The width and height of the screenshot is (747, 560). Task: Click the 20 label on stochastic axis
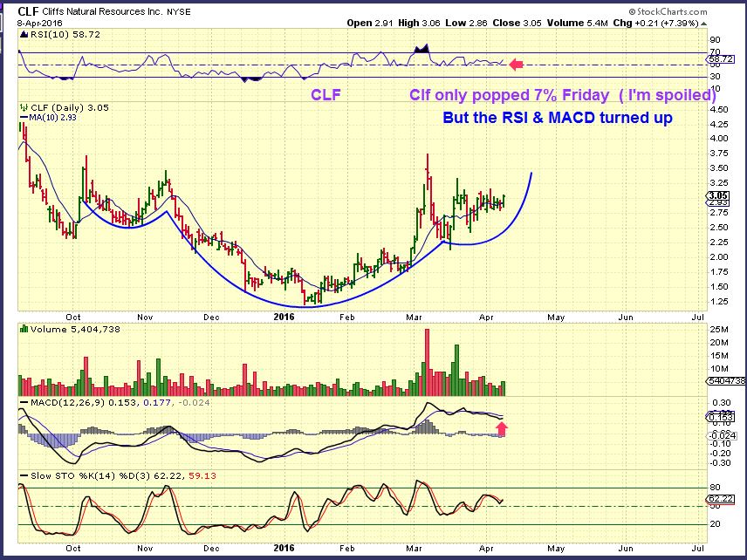[x=715, y=524]
